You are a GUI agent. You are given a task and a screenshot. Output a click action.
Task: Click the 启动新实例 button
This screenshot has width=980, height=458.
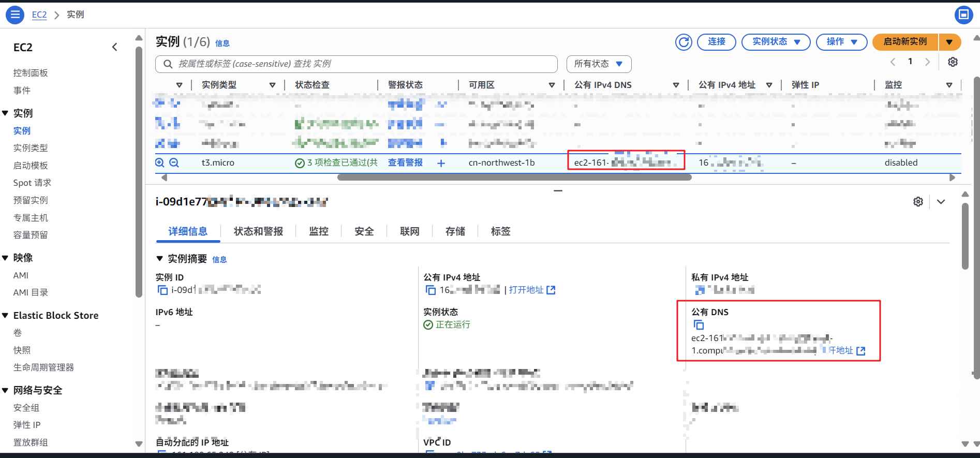[905, 42]
